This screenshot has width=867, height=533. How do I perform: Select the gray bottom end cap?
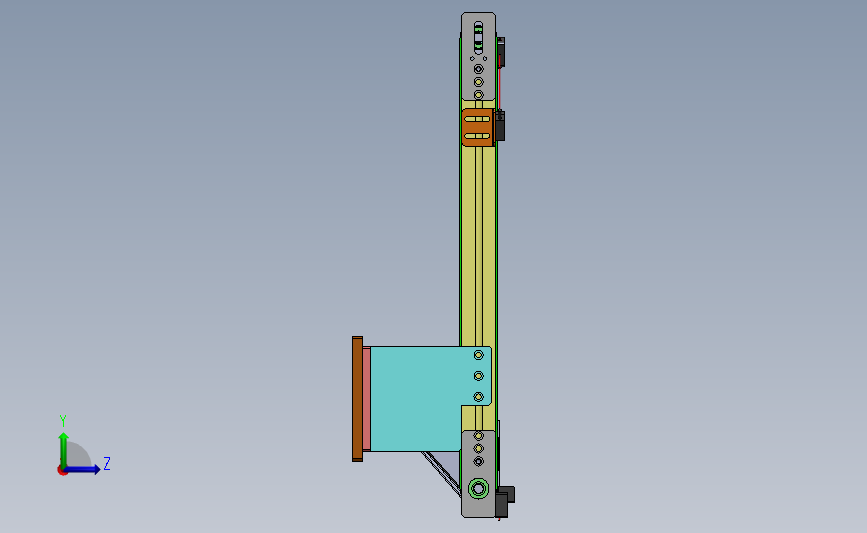pyautogui.click(x=478, y=473)
